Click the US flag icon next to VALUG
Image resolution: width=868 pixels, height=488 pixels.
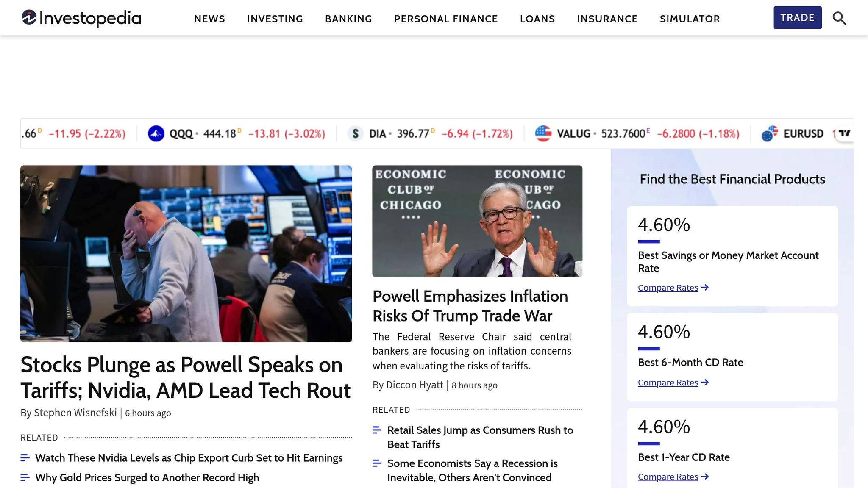point(544,133)
